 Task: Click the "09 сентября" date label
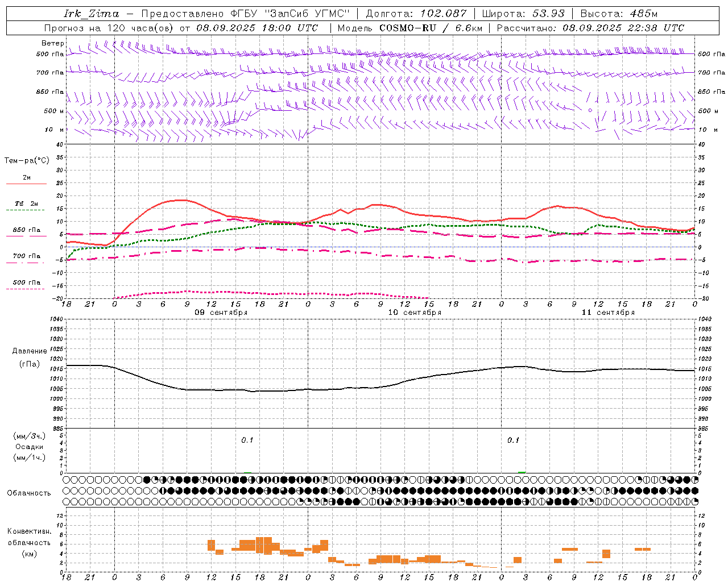(x=221, y=313)
